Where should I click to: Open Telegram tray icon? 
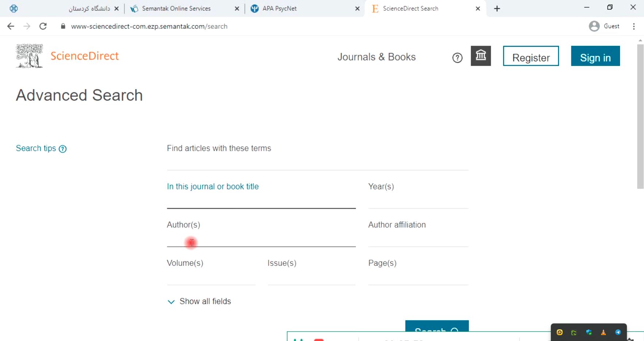click(x=618, y=332)
